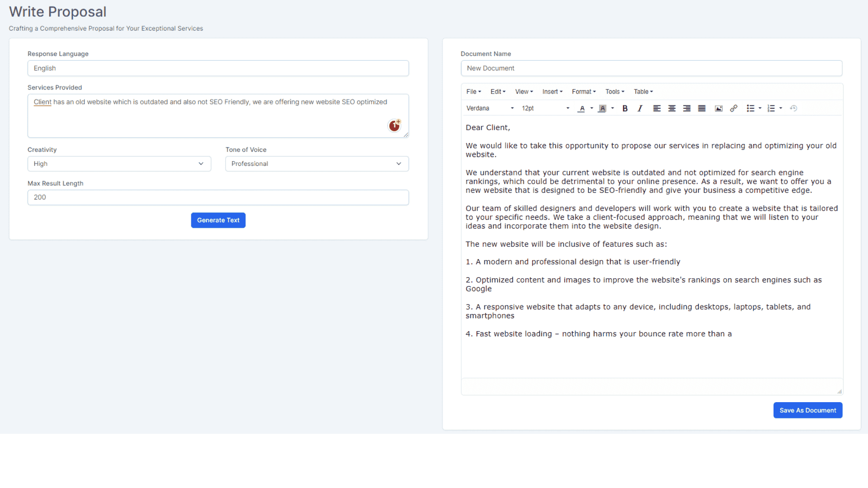Viewport: 868px width, 488px height.
Task: Open the Creativity dropdown set to High
Action: (119, 164)
